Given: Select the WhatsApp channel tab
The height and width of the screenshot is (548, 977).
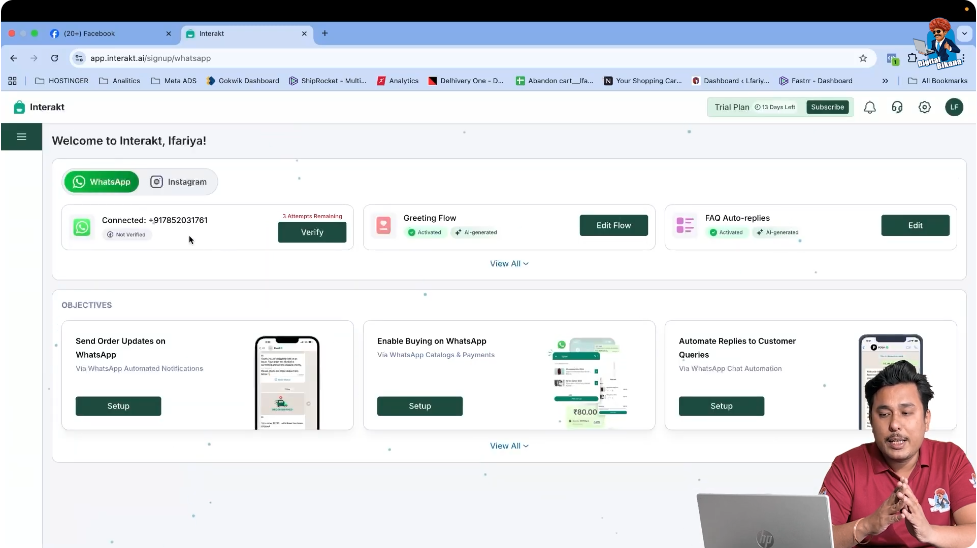Looking at the screenshot, I should [x=102, y=181].
